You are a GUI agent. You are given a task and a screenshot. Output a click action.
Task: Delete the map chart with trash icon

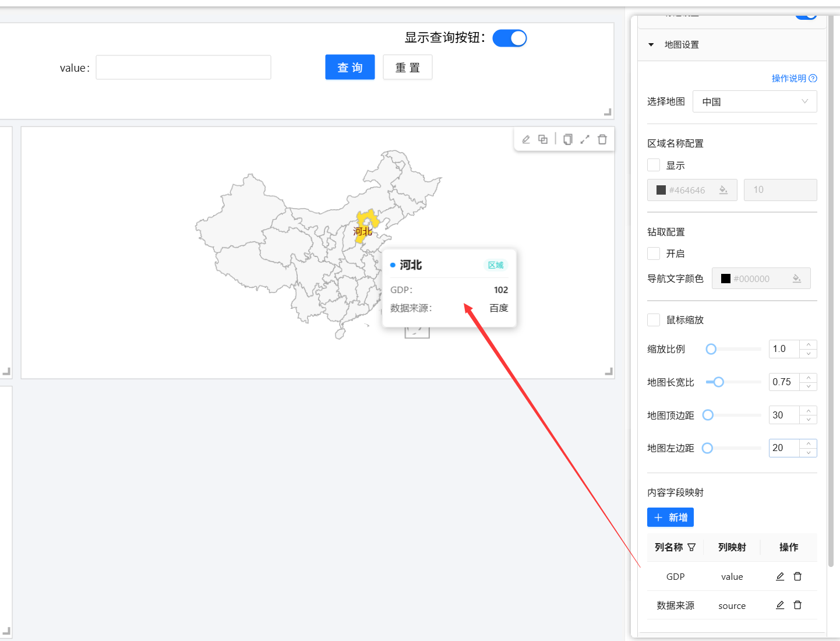602,139
